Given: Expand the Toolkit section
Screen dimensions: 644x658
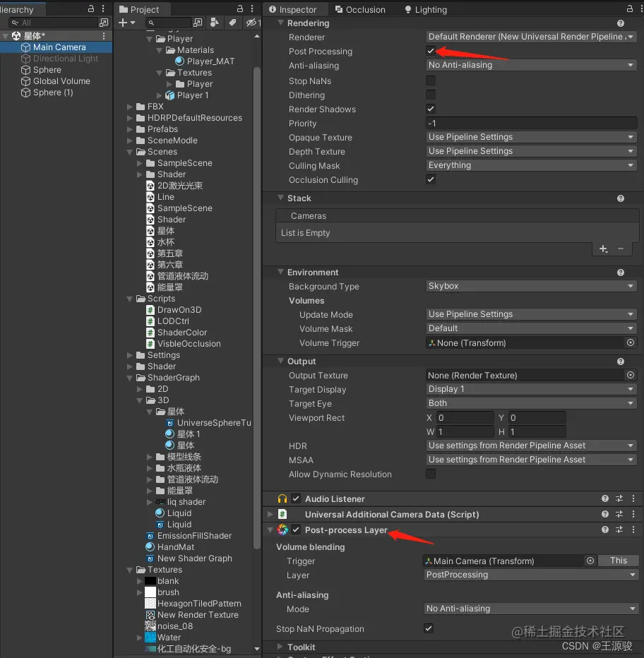Looking at the screenshot, I should click(x=280, y=646).
